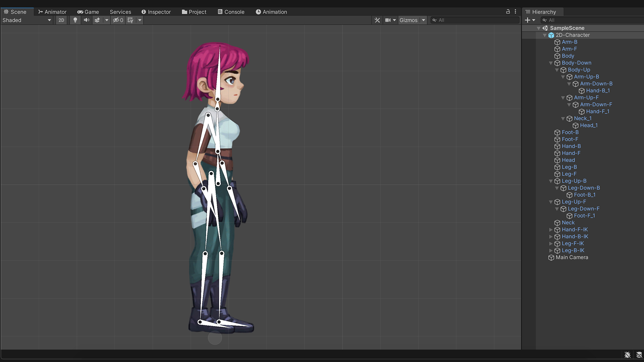Toggle snap to grid button
Screen dimensions: 644x362
[130, 20]
